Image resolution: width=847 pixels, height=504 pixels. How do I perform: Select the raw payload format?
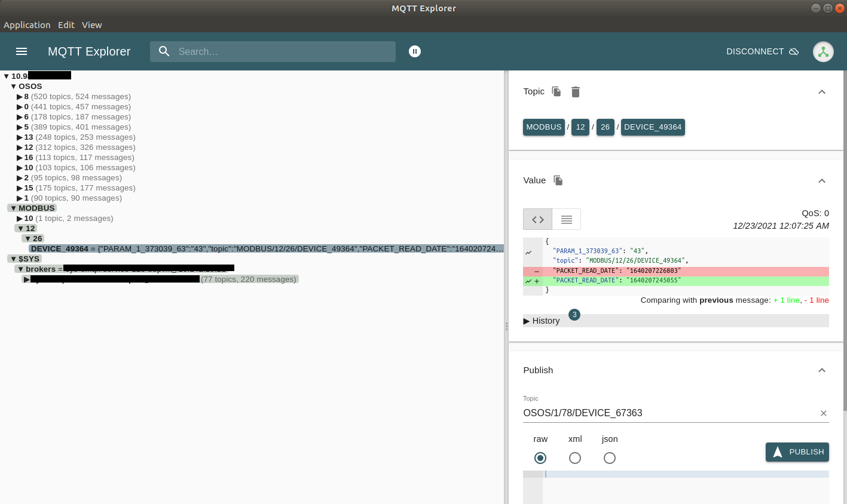(540, 458)
